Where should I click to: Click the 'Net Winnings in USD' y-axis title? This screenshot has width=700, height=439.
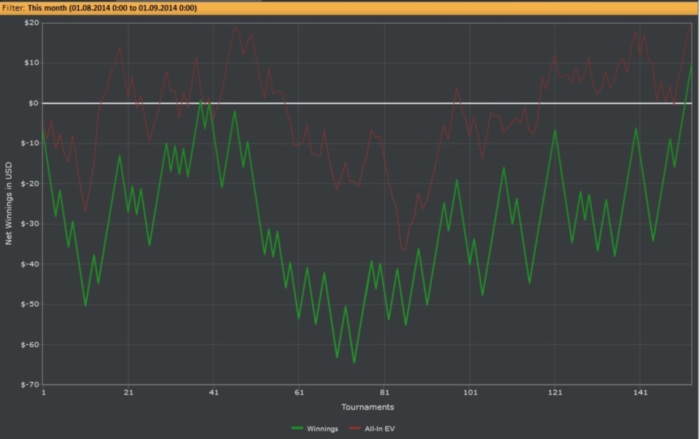click(8, 203)
